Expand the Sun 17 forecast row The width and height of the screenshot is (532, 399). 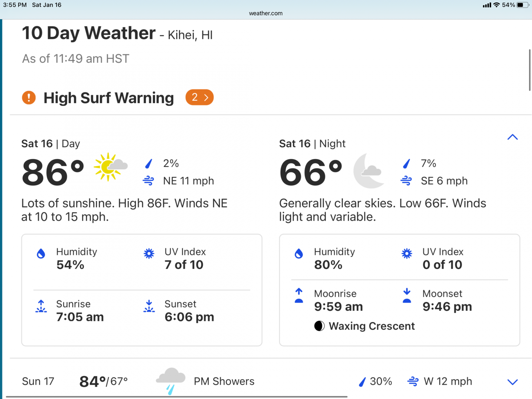513,382
